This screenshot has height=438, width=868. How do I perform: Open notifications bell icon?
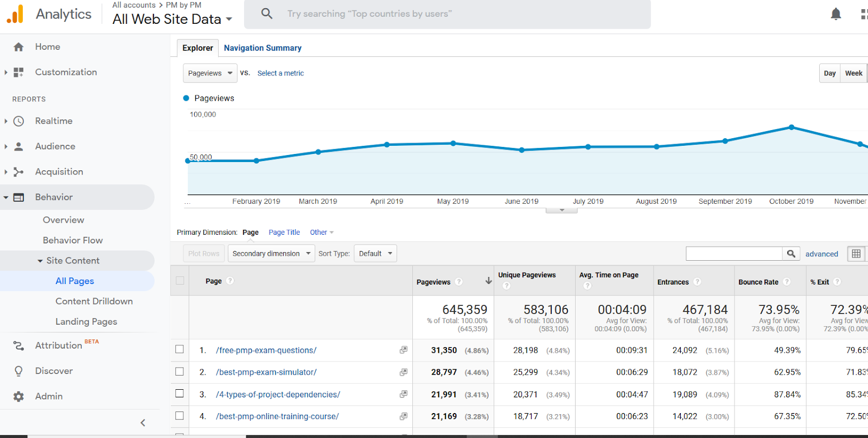[836, 14]
